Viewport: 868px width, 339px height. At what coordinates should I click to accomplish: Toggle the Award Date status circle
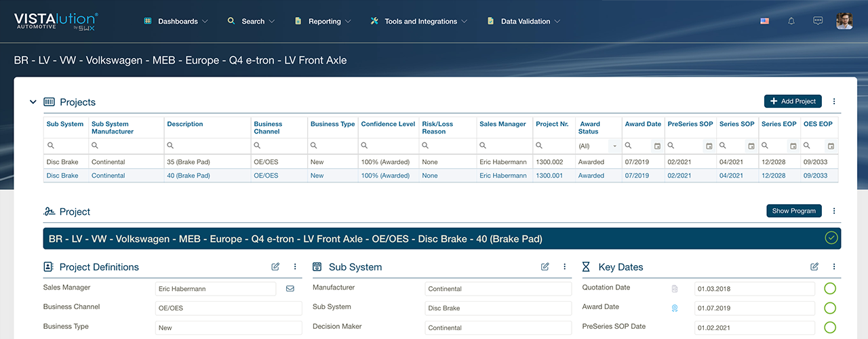tap(830, 308)
